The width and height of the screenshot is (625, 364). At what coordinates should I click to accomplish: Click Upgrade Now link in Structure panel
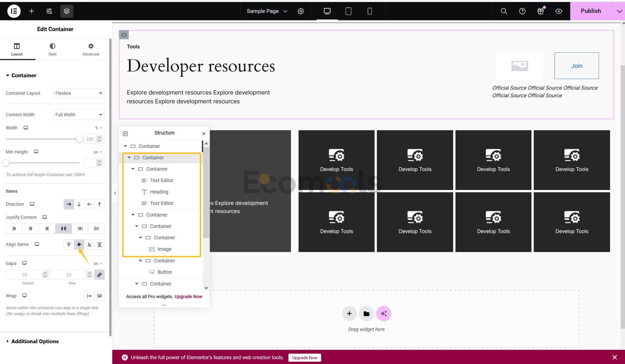coord(188,297)
